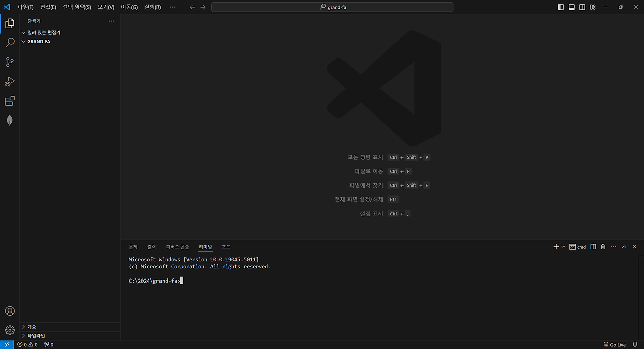
Task: Go forward with the right arrow
Action: click(x=203, y=7)
